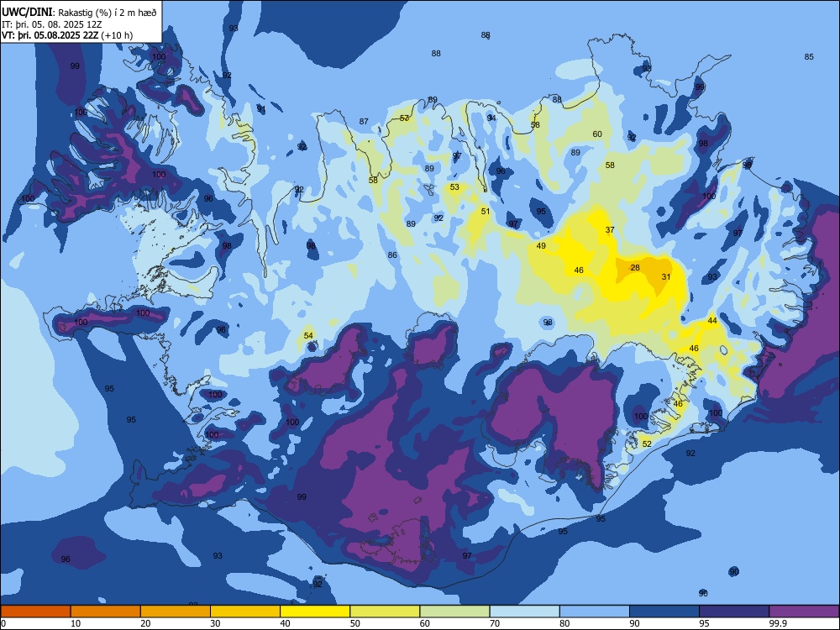This screenshot has width=840, height=630.
Task: Click the humidity value '31' on the map
Action: click(x=666, y=277)
